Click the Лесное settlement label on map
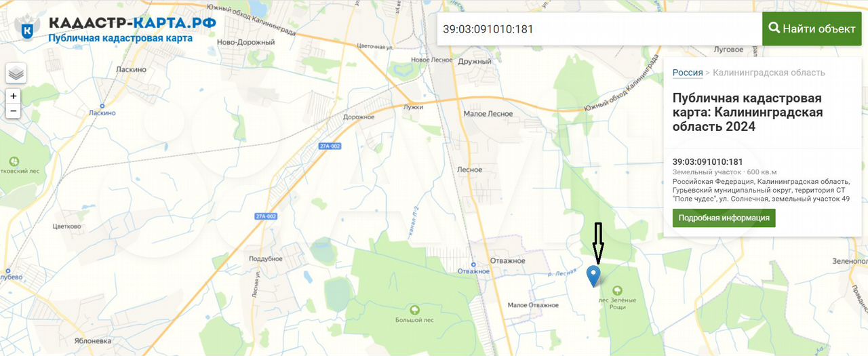The image size is (868, 356). click(470, 170)
